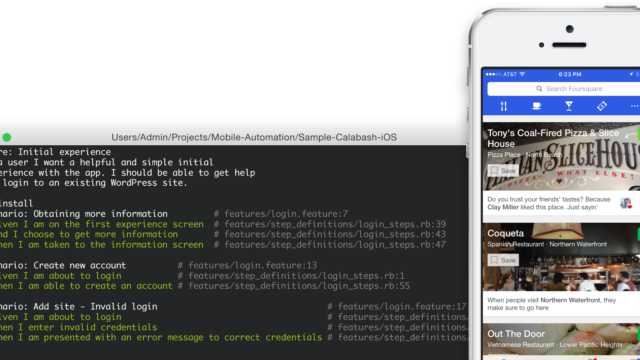Tap the Clay Miller name link
This screenshot has height=360, width=640.
pyautogui.click(x=503, y=207)
